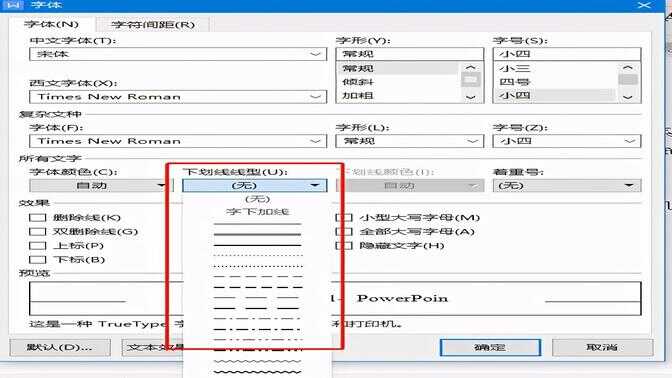
Task: Select 常规 in the 字形 list
Action: click(x=398, y=68)
